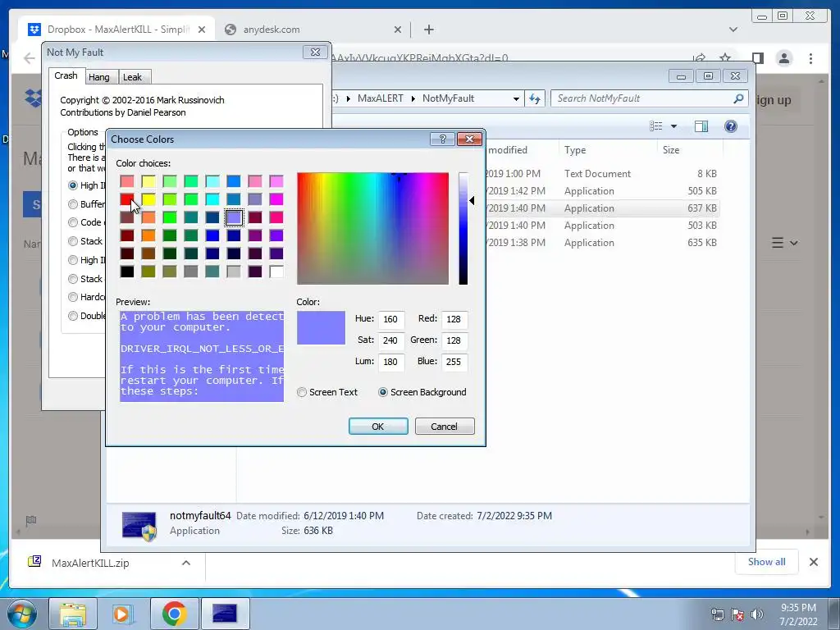Toggle Explorer preview pane icon
The width and height of the screenshot is (840, 630).
click(x=701, y=126)
